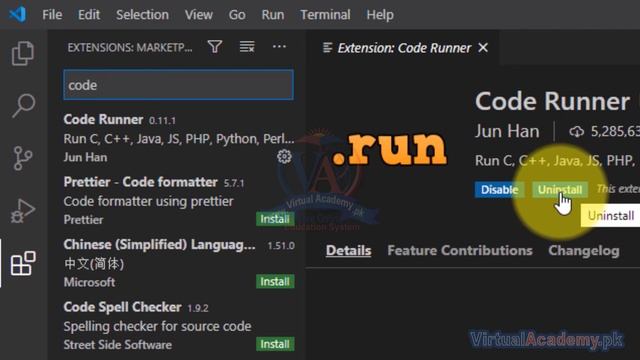Click the extensions search box containing code
The width and height of the screenshot is (640, 360).
click(x=178, y=85)
